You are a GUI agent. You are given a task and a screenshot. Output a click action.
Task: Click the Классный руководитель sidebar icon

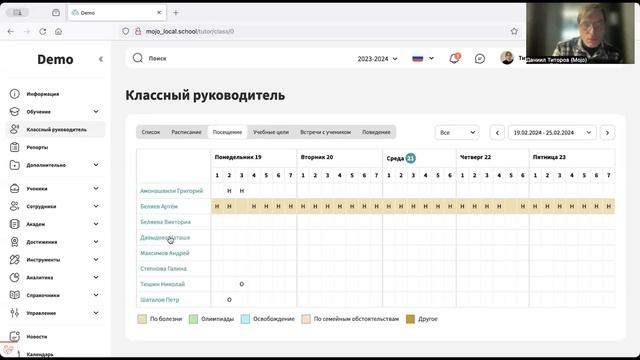[x=15, y=129]
